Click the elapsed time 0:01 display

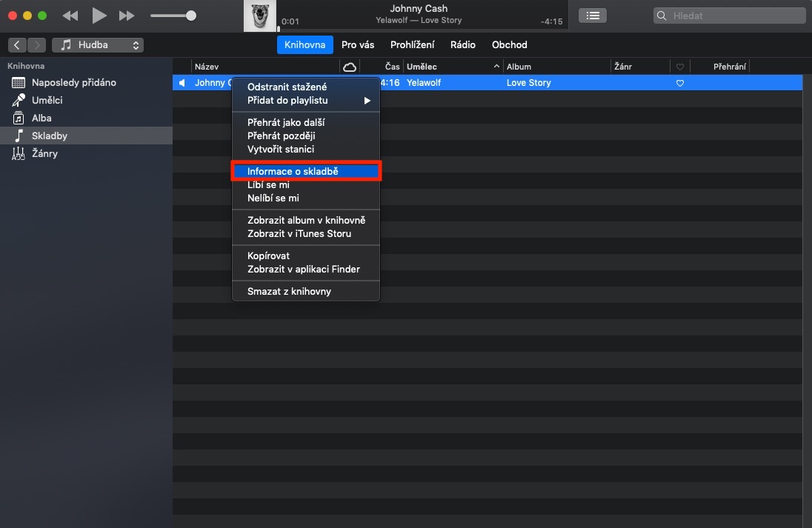click(290, 21)
